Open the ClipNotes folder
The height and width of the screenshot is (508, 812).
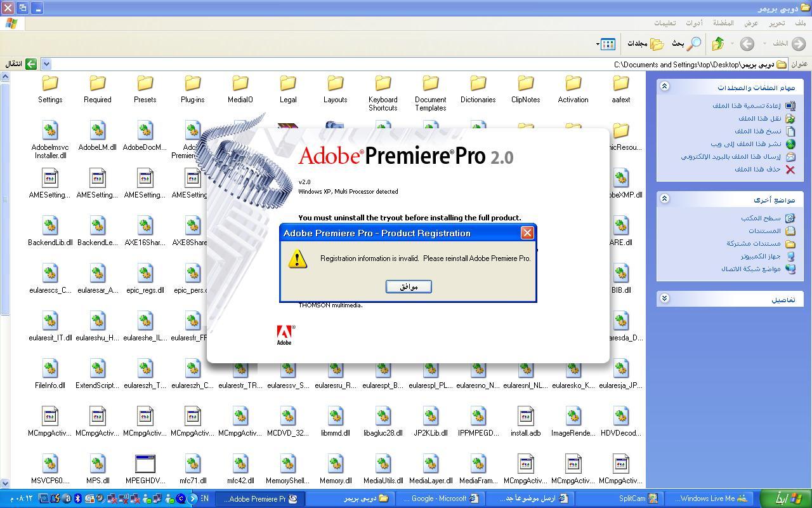(x=526, y=89)
